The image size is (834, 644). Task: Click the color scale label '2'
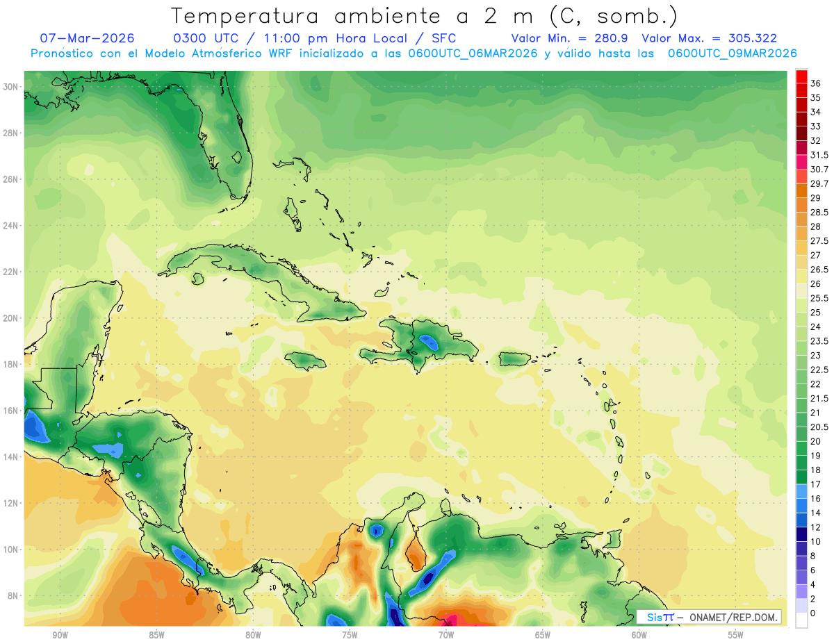[814, 599]
